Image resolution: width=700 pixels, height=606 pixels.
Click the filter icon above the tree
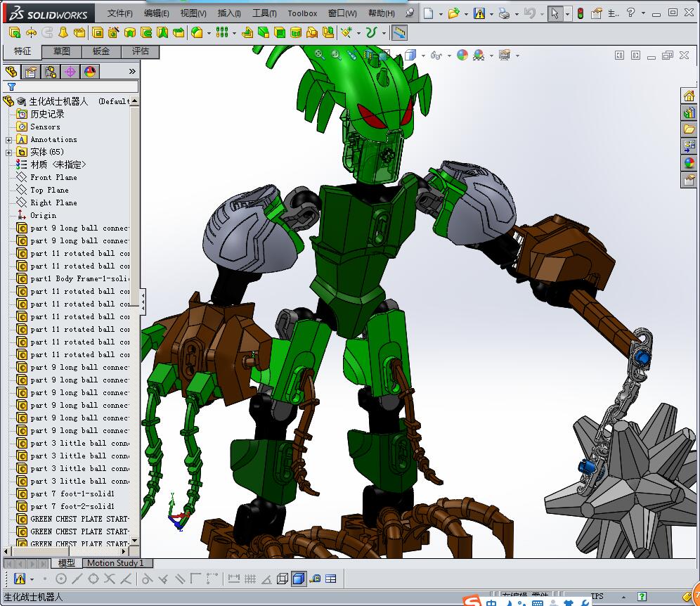click(x=12, y=86)
